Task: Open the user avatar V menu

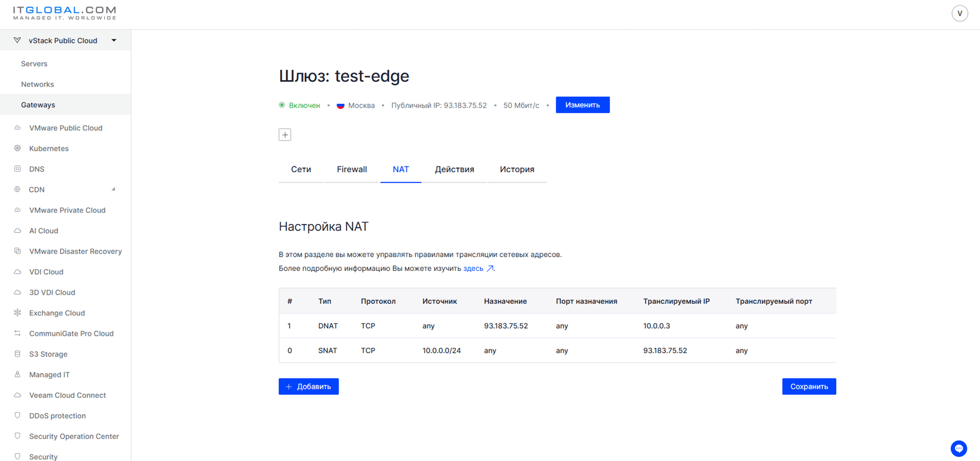Action: pos(960,13)
